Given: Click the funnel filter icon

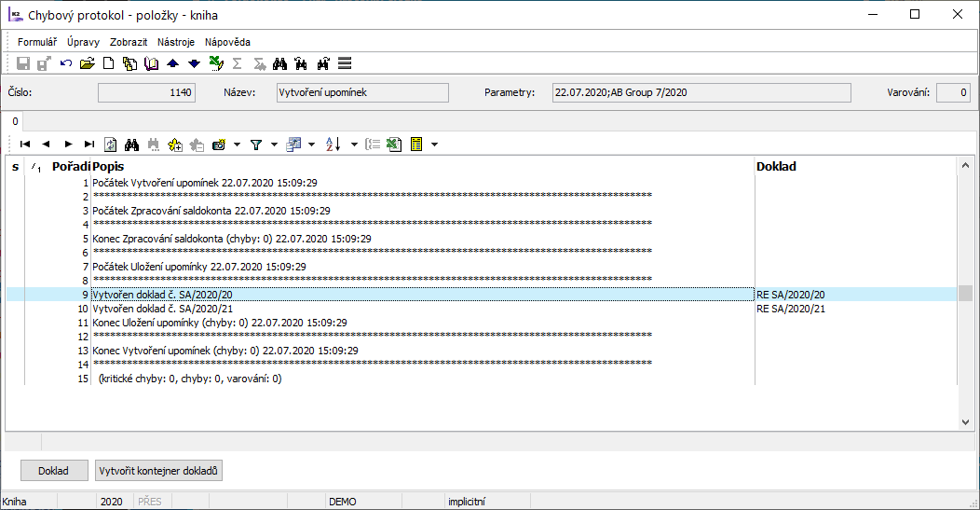Looking at the screenshot, I should [255, 145].
